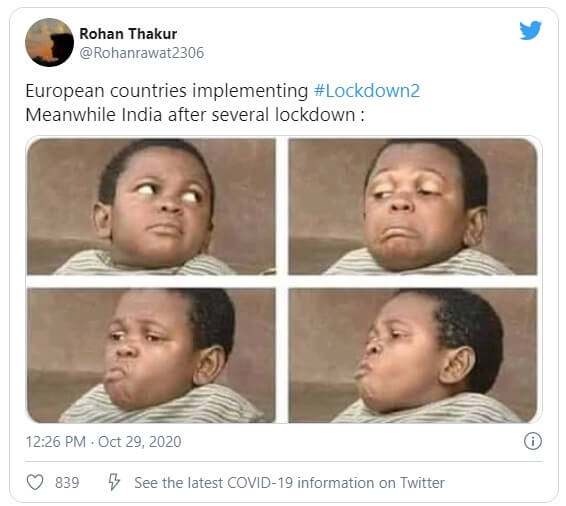Image resolution: width=566 pixels, height=506 pixels.
Task: Like the tweet with heart icon
Action: click(x=35, y=482)
